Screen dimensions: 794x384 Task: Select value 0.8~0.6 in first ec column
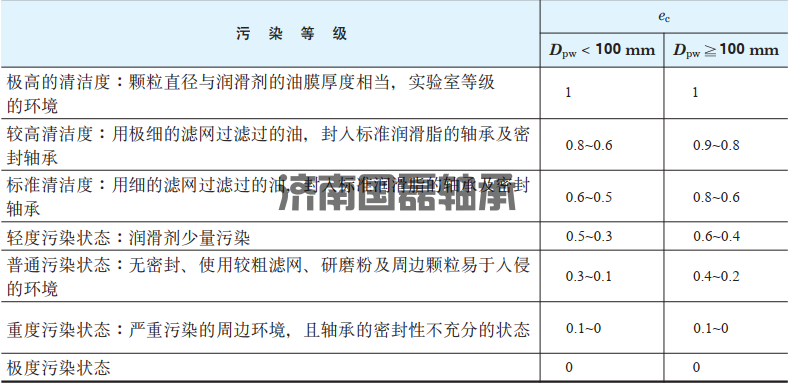[589, 145]
